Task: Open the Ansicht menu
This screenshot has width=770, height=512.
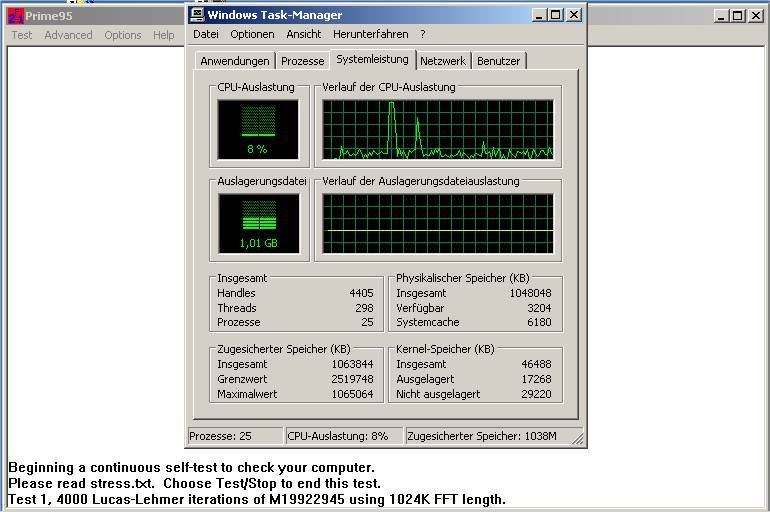Action: point(303,34)
